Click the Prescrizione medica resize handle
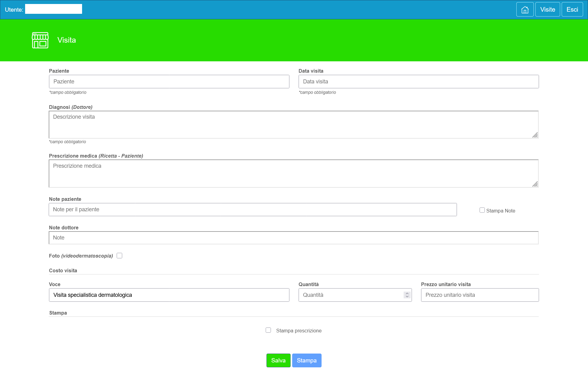 click(535, 184)
